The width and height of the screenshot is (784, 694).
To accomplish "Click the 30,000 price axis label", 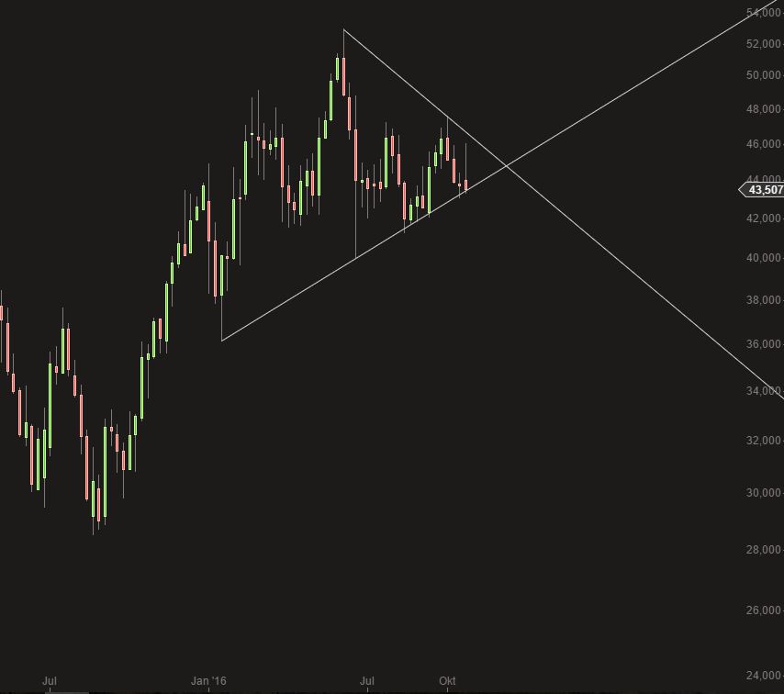I will pos(764,493).
